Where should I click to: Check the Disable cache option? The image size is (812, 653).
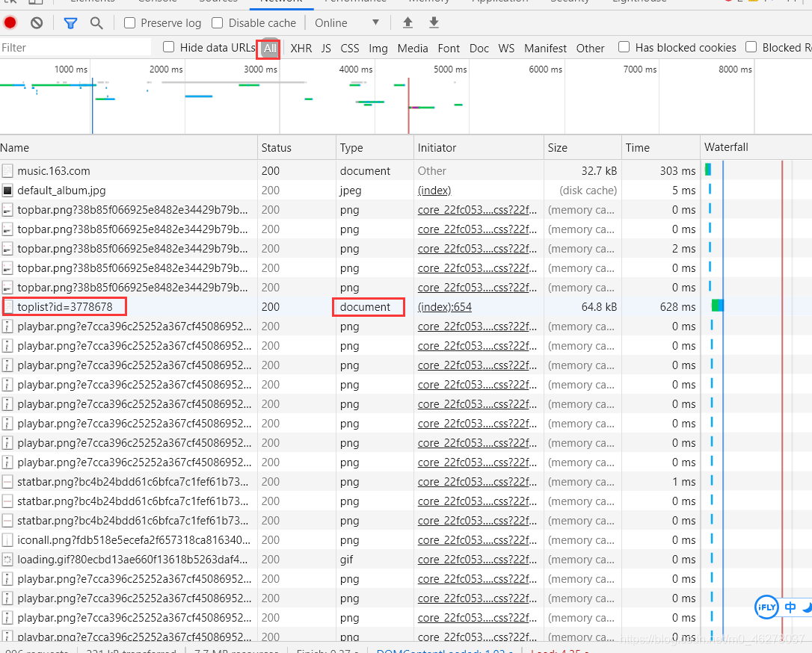coord(218,22)
